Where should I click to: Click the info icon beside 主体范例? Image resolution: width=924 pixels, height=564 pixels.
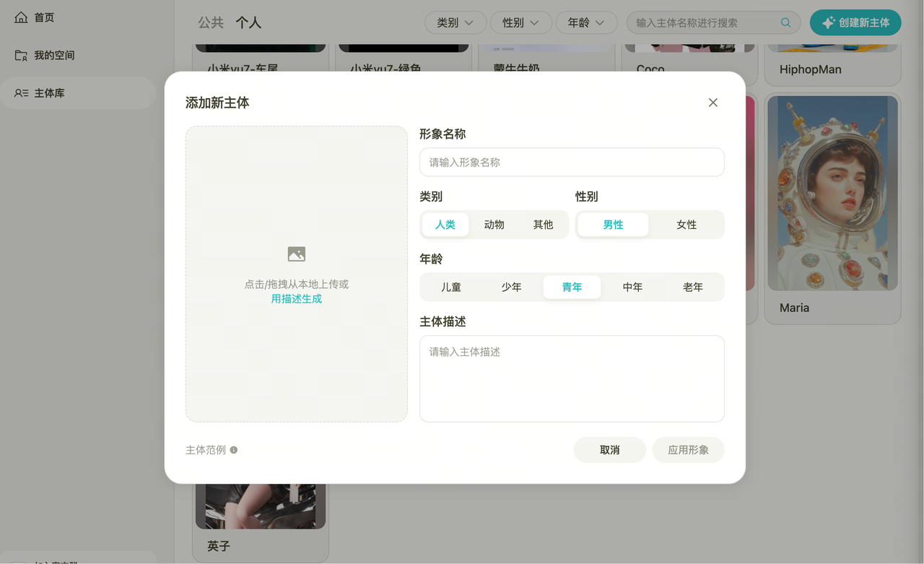point(234,450)
